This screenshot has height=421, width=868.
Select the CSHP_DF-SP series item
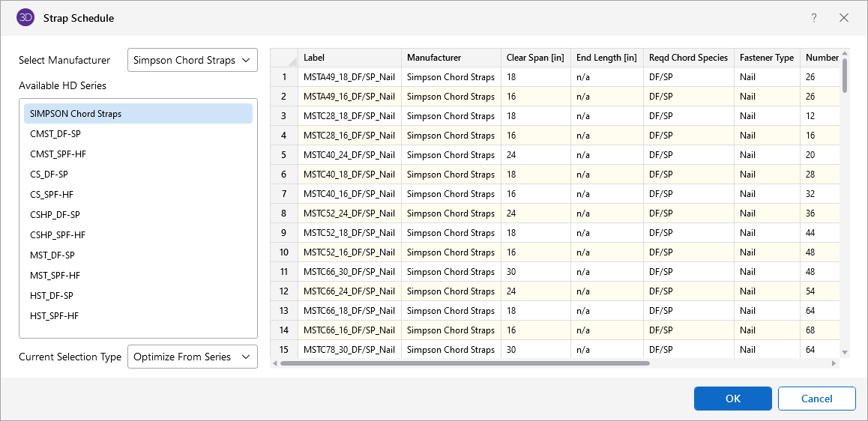click(x=55, y=215)
